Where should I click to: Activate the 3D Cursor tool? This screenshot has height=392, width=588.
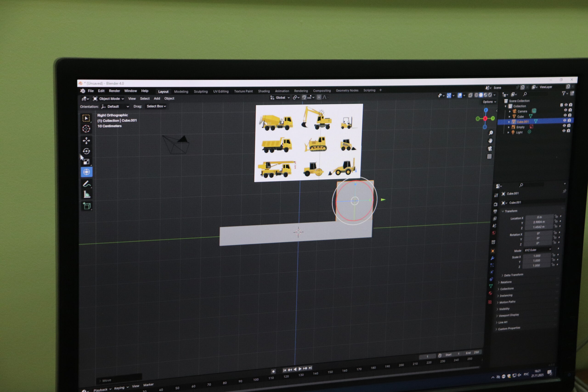click(x=86, y=129)
